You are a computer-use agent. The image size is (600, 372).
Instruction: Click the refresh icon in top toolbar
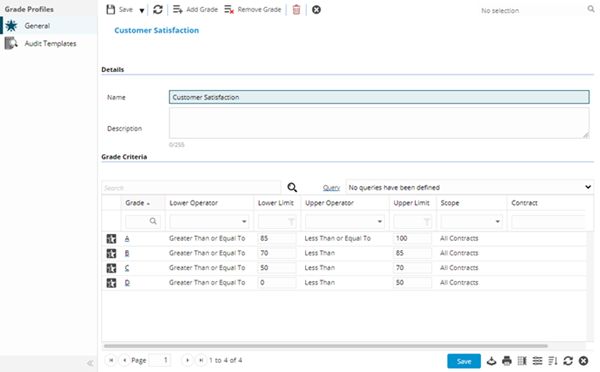pyautogui.click(x=158, y=10)
